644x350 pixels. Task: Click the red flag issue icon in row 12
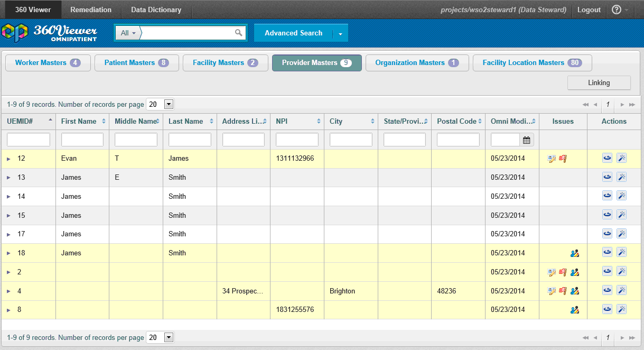point(563,159)
